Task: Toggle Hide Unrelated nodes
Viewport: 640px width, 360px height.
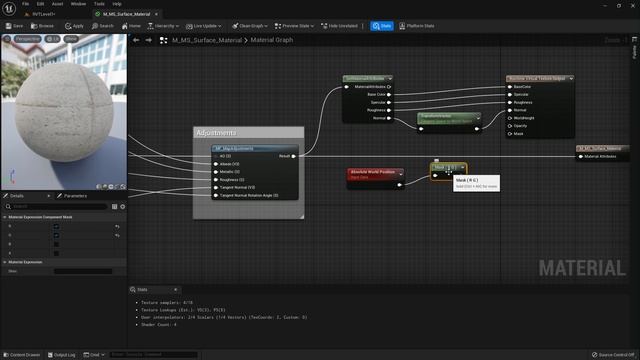Action: [339, 26]
